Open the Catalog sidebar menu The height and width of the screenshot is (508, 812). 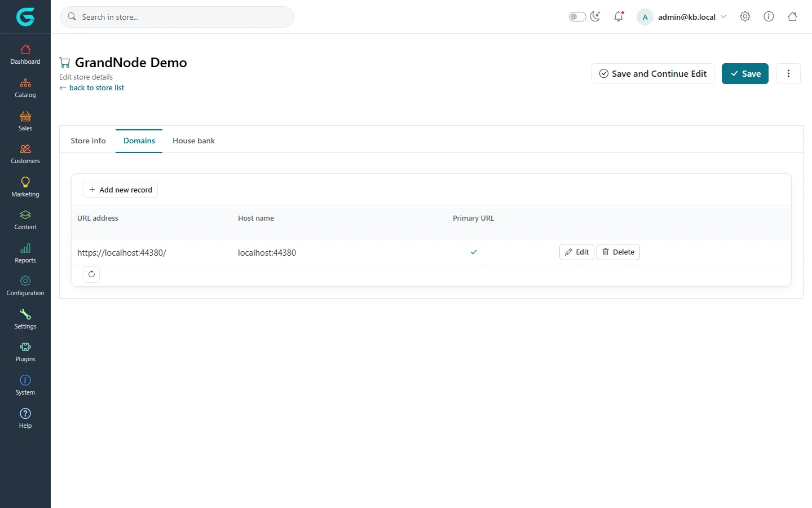pyautogui.click(x=25, y=88)
